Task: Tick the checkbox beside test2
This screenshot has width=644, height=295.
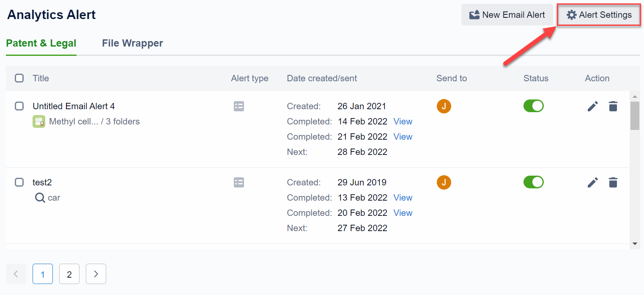Action: click(x=19, y=182)
